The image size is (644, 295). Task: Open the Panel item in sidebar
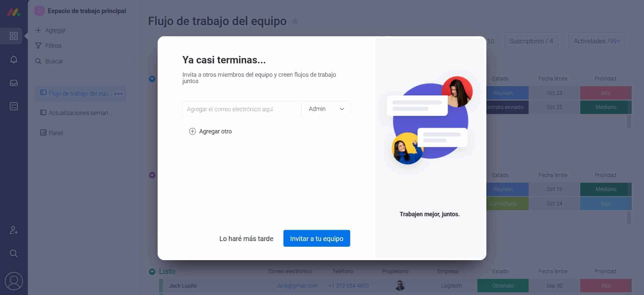point(52,133)
